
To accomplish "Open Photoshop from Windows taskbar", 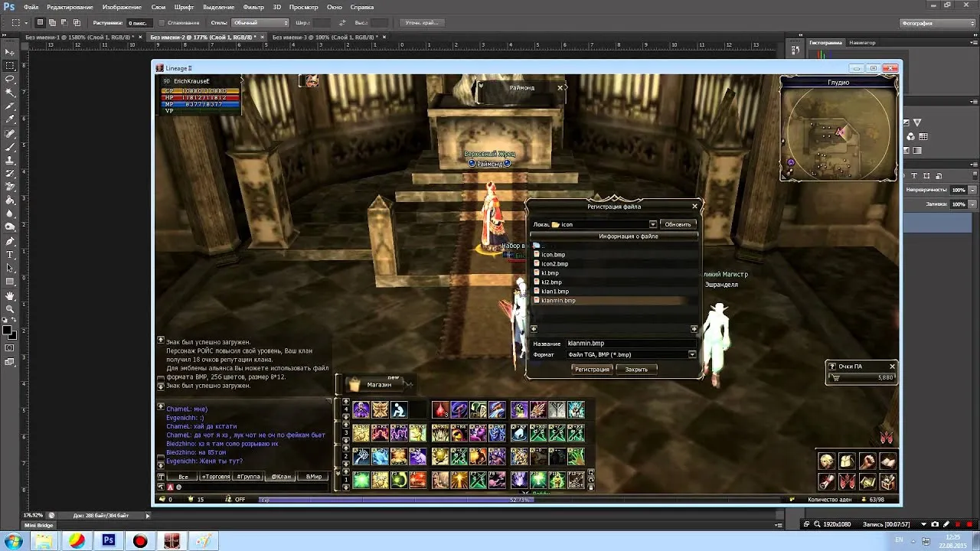I will (x=109, y=541).
